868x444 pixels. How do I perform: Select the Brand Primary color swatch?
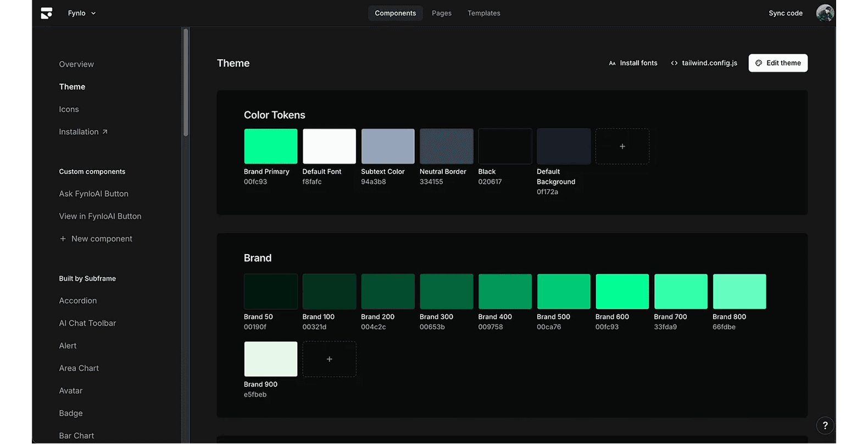click(x=270, y=147)
